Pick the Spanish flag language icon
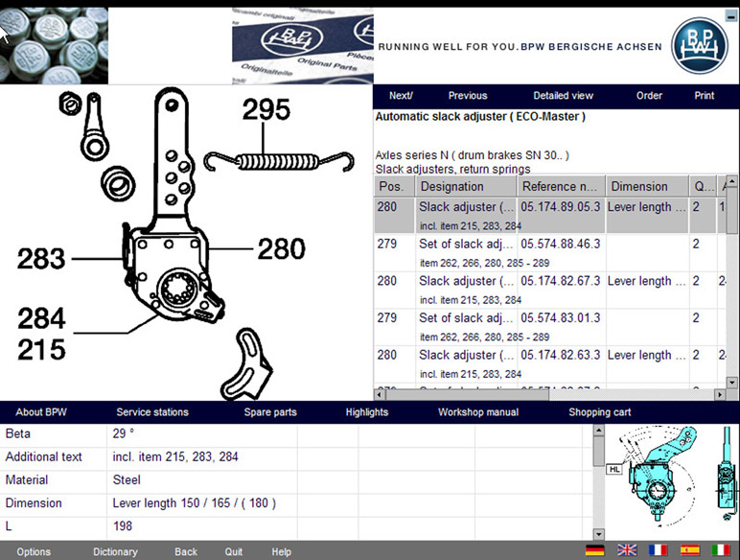 pos(689,550)
